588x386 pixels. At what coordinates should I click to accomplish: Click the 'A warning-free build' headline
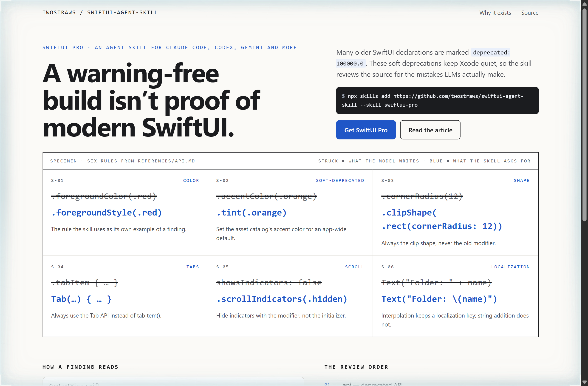pos(151,100)
